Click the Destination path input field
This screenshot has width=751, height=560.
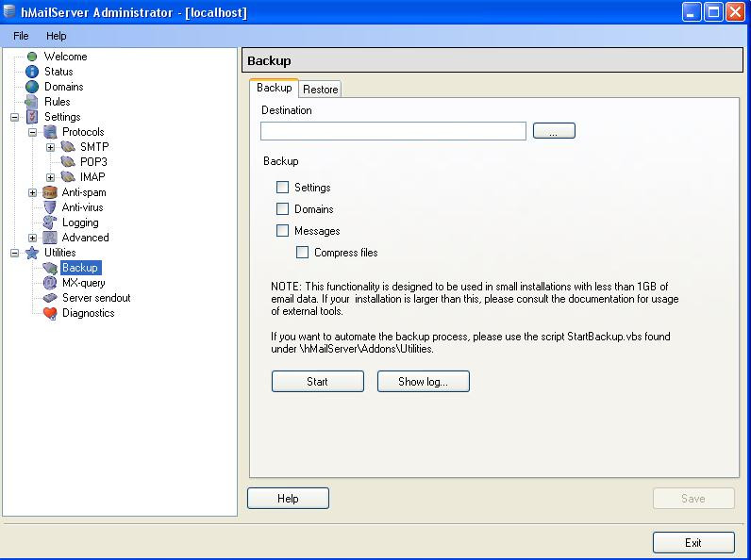coord(393,131)
